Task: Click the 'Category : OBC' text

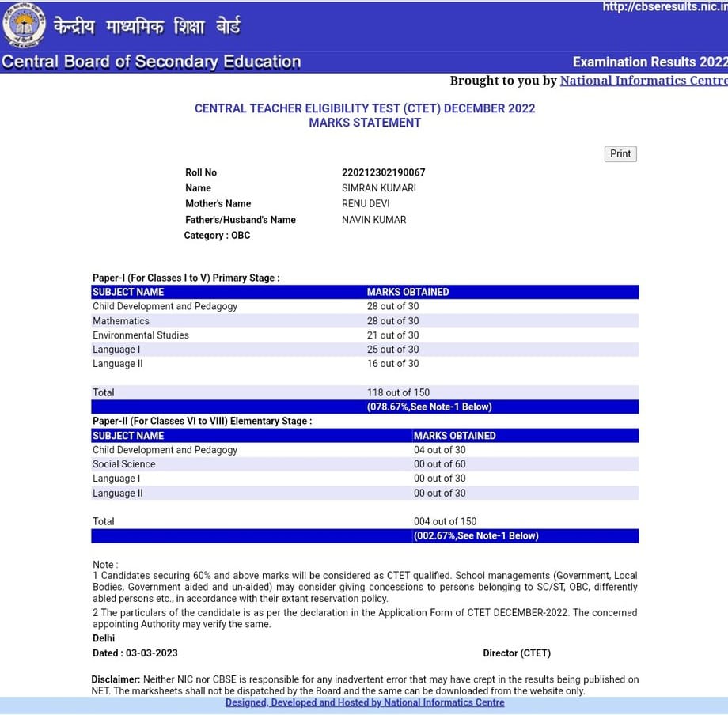Action: click(217, 235)
